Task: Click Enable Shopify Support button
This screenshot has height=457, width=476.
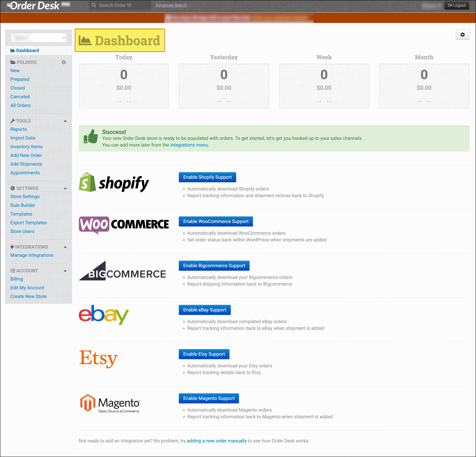Action: pos(207,177)
